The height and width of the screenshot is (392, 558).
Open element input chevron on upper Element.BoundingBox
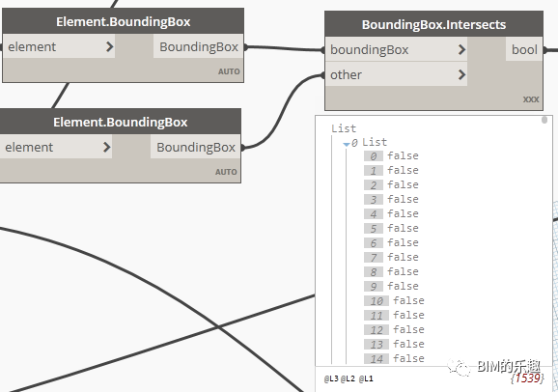(110, 46)
